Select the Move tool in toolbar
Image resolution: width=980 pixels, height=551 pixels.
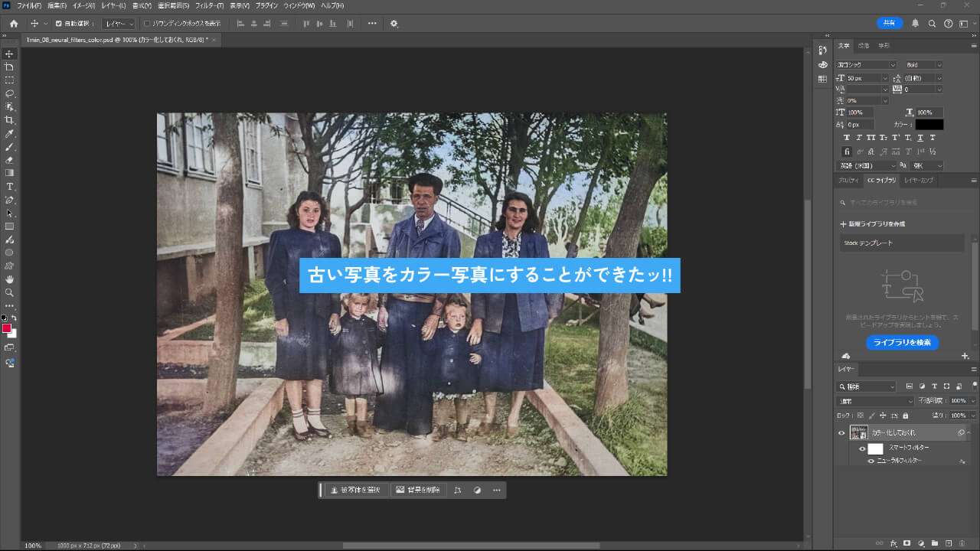[x=9, y=54]
